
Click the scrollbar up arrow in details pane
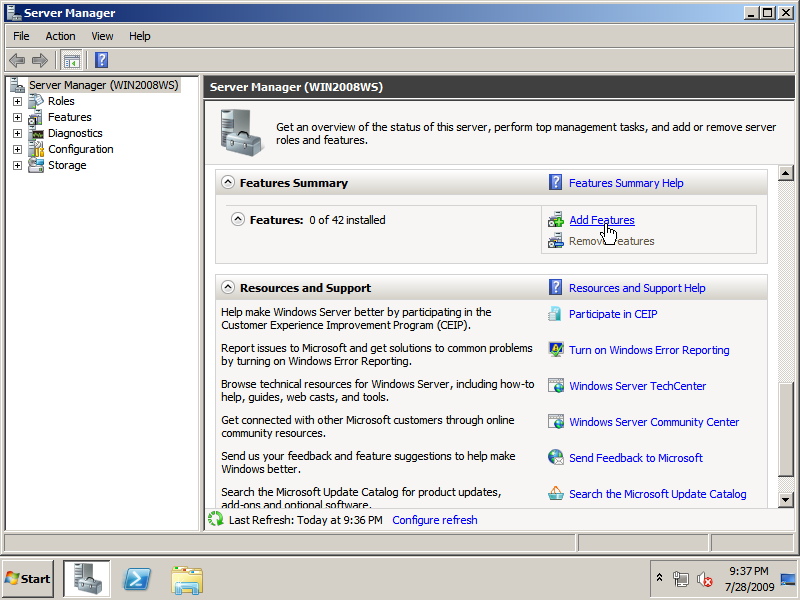[786, 173]
